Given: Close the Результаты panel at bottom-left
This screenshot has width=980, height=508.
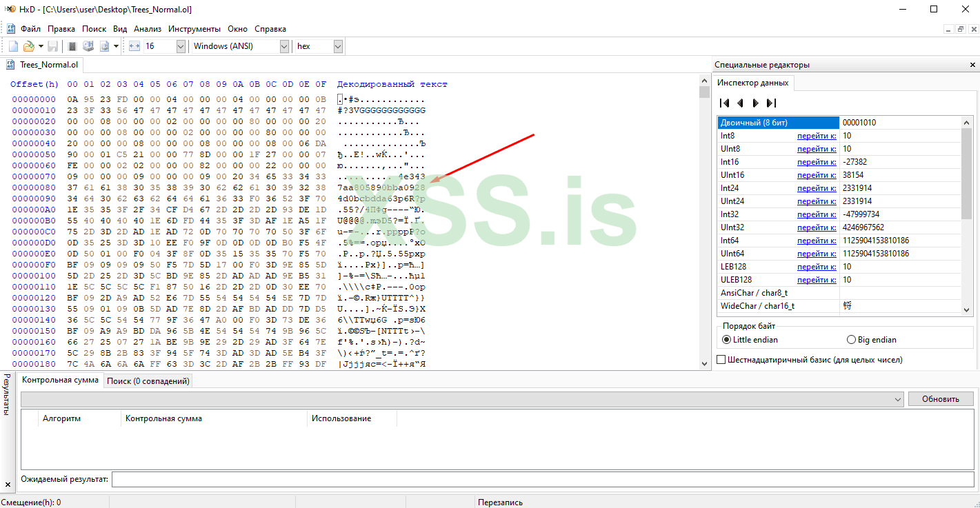Looking at the screenshot, I should coord(7,485).
